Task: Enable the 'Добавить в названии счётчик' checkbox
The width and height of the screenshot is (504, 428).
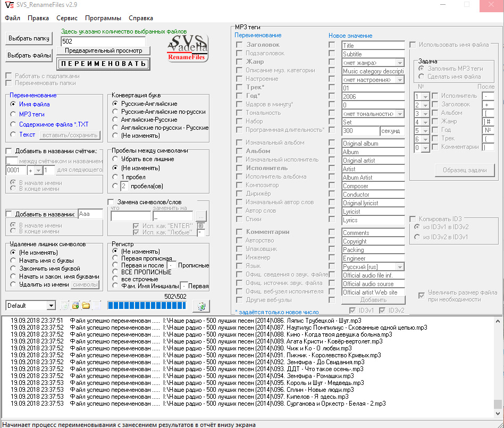Action: (9, 151)
